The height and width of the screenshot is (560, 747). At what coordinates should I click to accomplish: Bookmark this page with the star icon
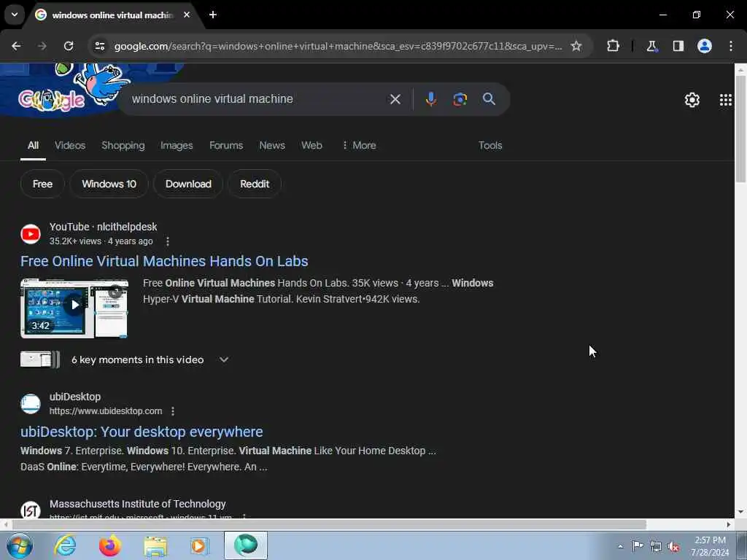pos(576,46)
